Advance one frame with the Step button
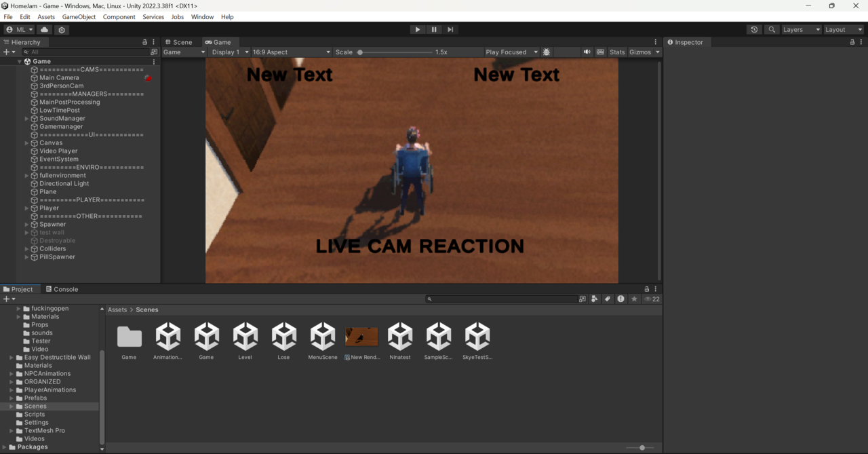The height and width of the screenshot is (454, 868). (x=450, y=30)
